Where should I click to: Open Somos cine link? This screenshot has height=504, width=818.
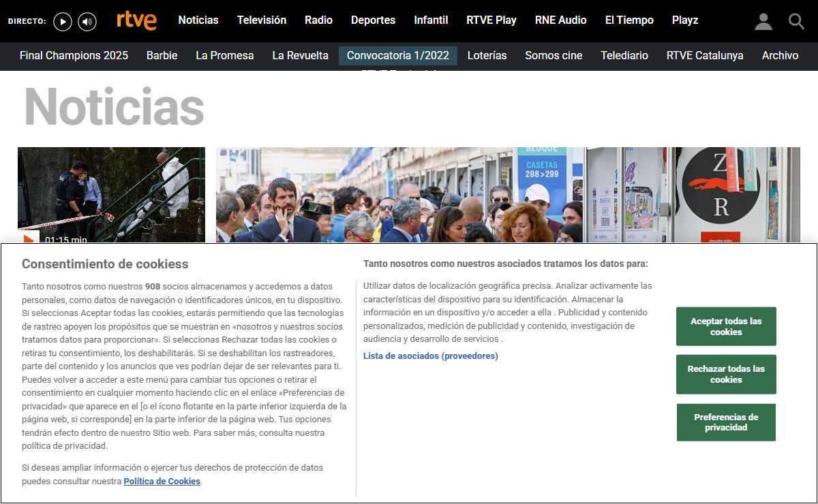pos(554,56)
